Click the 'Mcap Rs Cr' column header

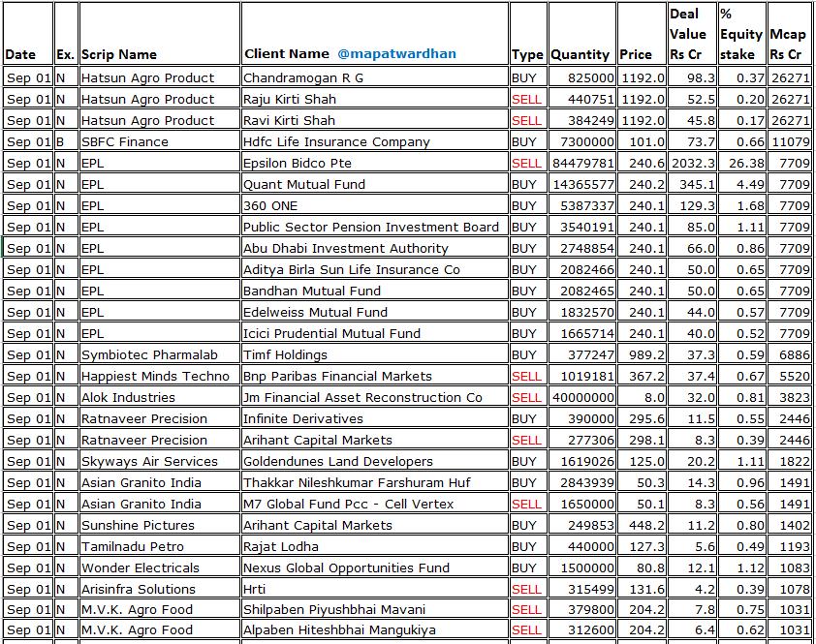790,33
